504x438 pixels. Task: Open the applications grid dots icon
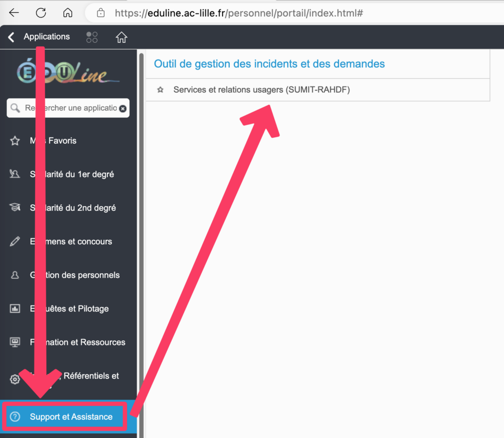tap(92, 37)
